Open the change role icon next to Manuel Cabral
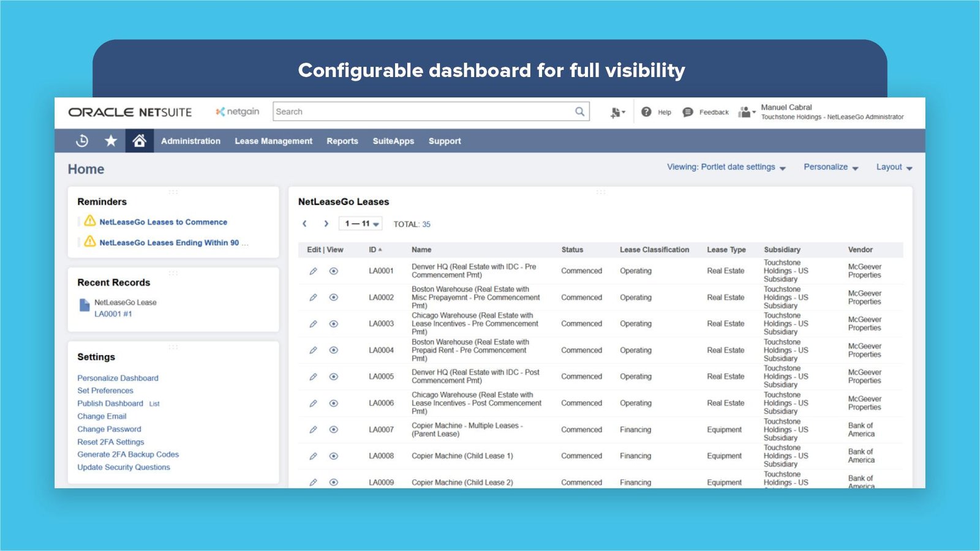 (x=747, y=112)
